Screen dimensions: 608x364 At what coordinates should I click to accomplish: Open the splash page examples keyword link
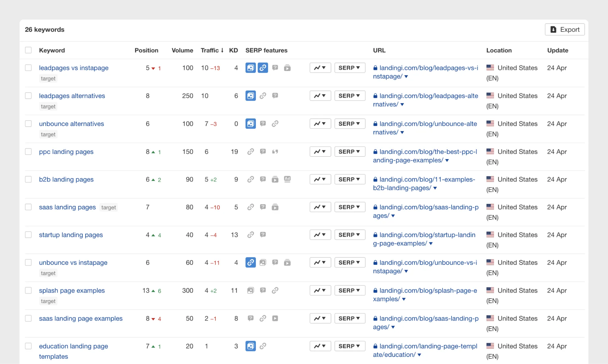pos(72,290)
